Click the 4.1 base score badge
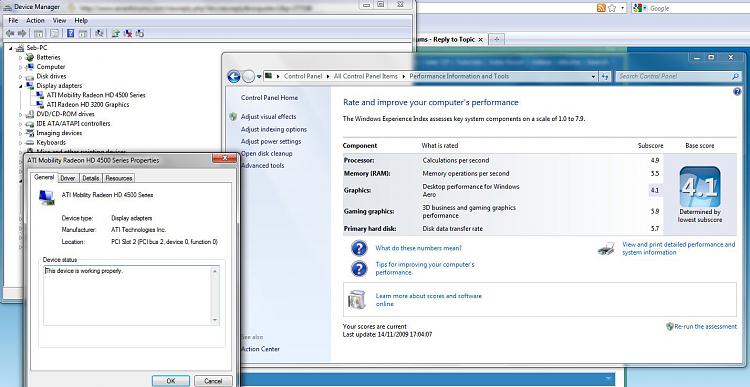Image resolution: width=750 pixels, height=387 pixels. click(700, 187)
